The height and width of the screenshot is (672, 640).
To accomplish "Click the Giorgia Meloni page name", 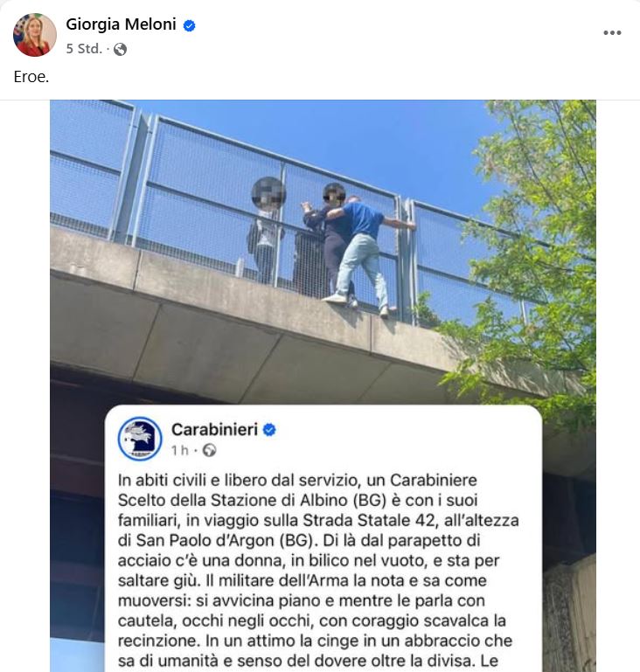I will (x=121, y=24).
